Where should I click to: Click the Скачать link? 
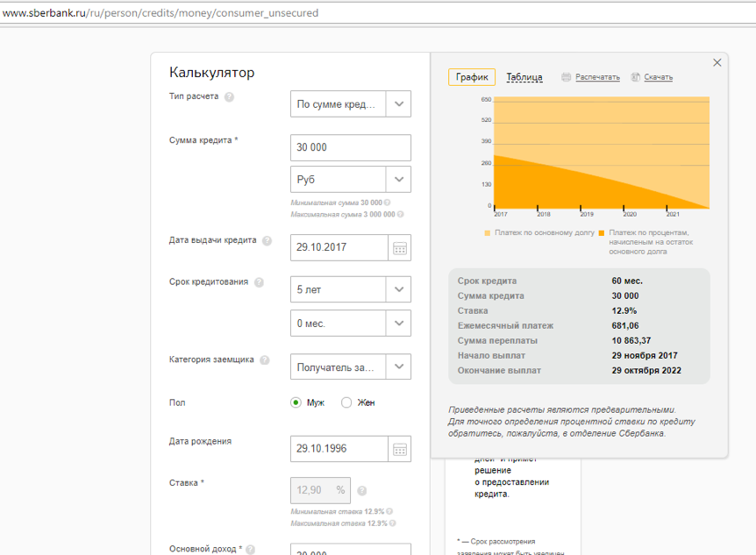coord(658,77)
